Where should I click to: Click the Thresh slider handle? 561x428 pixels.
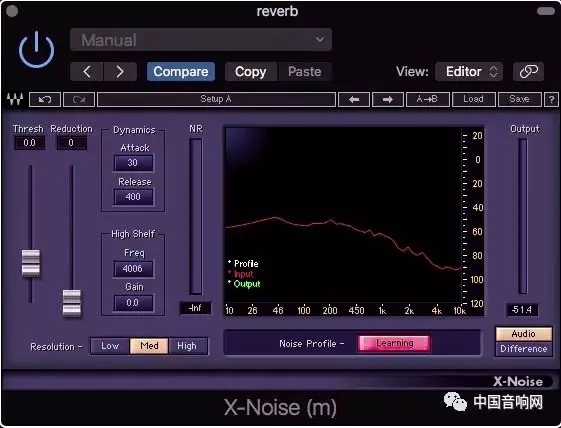pos(31,263)
